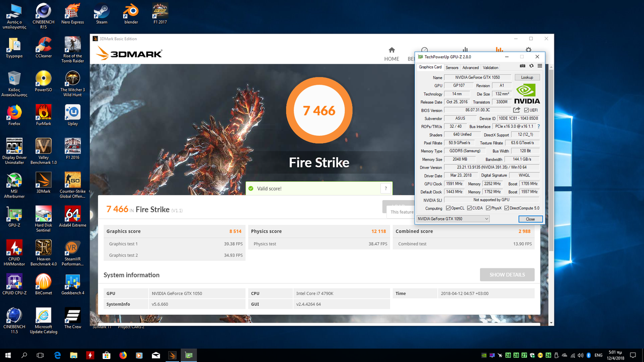Select Counter-Strike Global Offensive shortcut
This screenshot has width=644, height=362.
tap(72, 186)
